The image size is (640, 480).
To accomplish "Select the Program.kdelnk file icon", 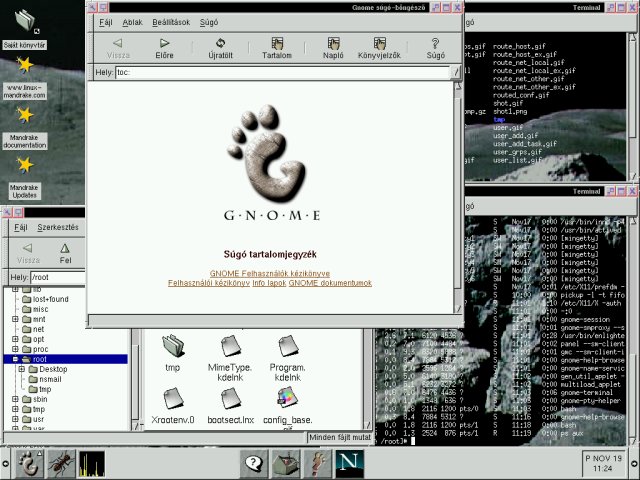I will pyautogui.click(x=288, y=346).
